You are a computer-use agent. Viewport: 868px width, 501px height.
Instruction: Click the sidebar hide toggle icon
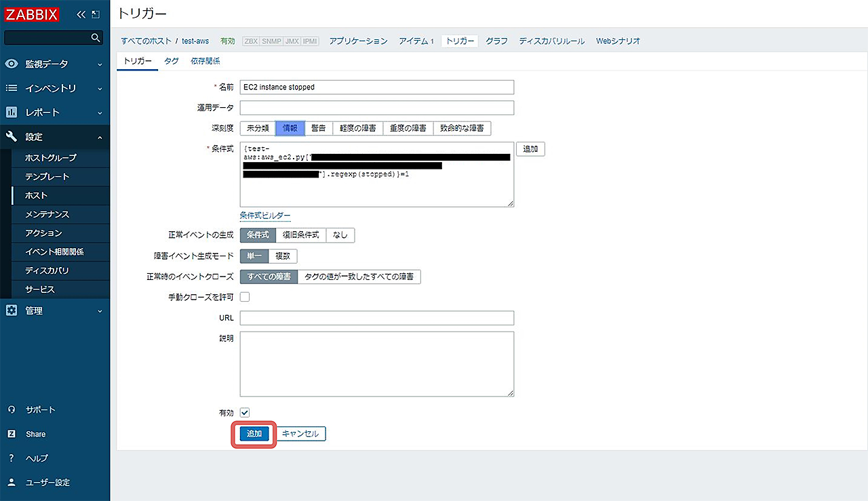(x=96, y=14)
